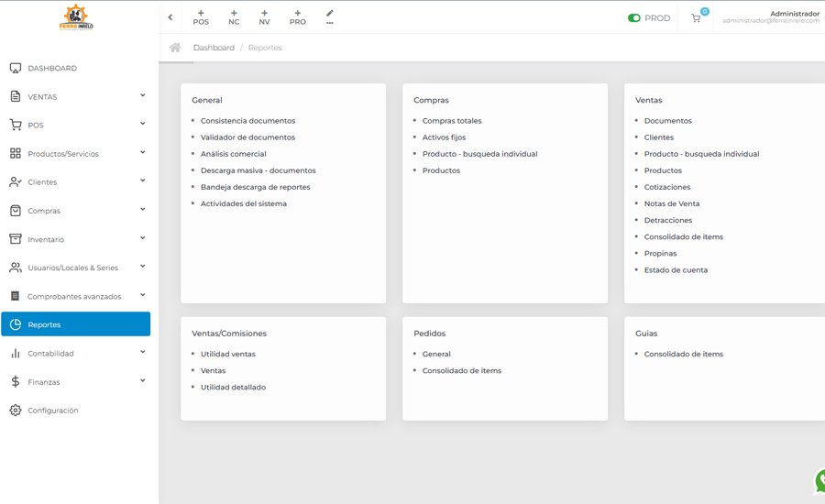Image resolution: width=825 pixels, height=504 pixels.
Task: Click the pencil edit shortcuts icon
Action: click(330, 16)
